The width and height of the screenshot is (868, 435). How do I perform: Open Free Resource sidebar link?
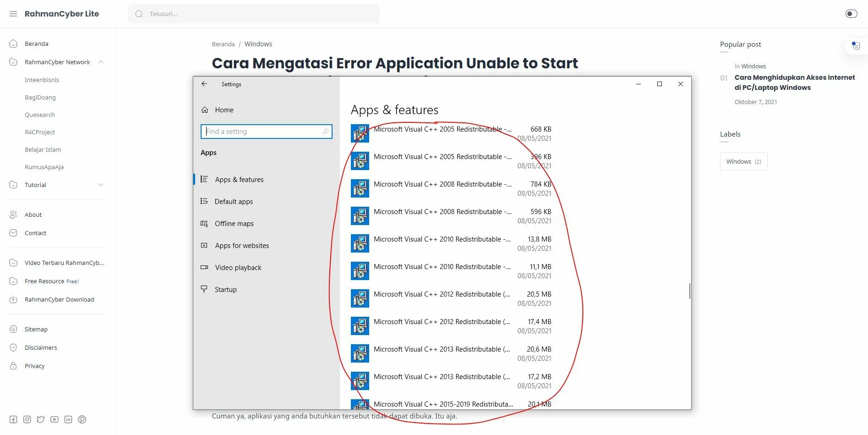(52, 281)
